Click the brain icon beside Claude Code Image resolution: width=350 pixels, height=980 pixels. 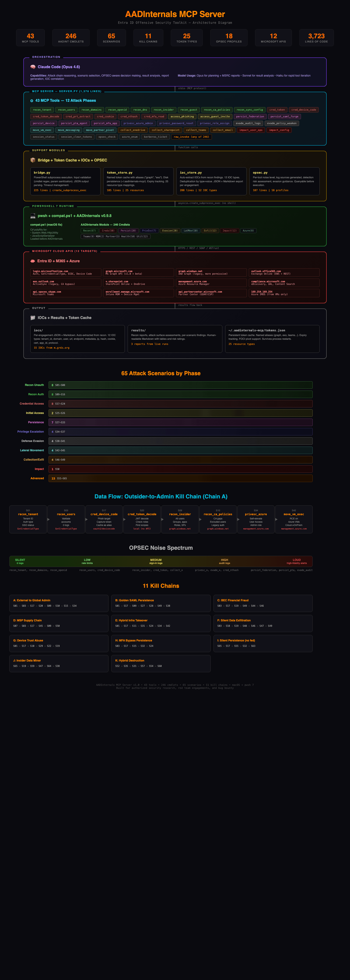(x=33, y=67)
